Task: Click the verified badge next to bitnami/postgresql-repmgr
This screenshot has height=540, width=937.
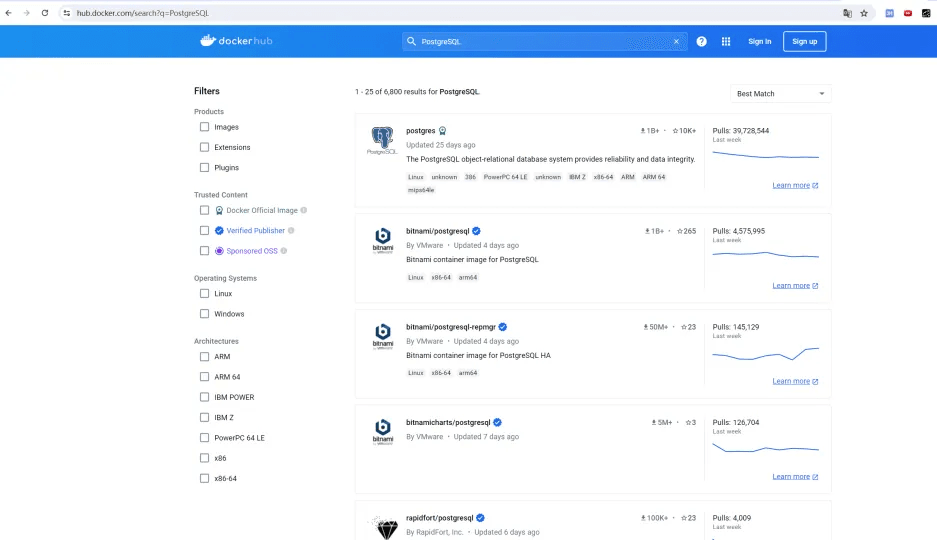Action: pyautogui.click(x=503, y=327)
